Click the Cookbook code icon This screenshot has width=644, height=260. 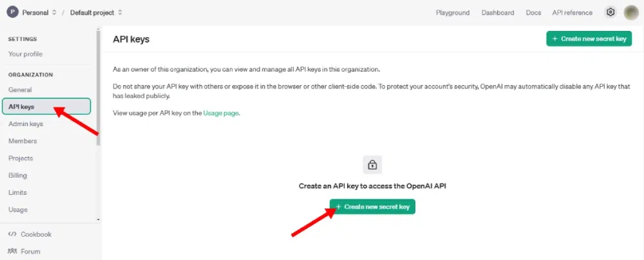pyautogui.click(x=12, y=234)
